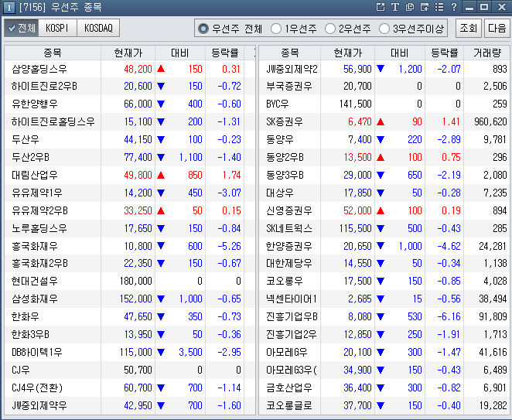Select the 삼양홀딩스우 row

pyautogui.click(x=130, y=69)
